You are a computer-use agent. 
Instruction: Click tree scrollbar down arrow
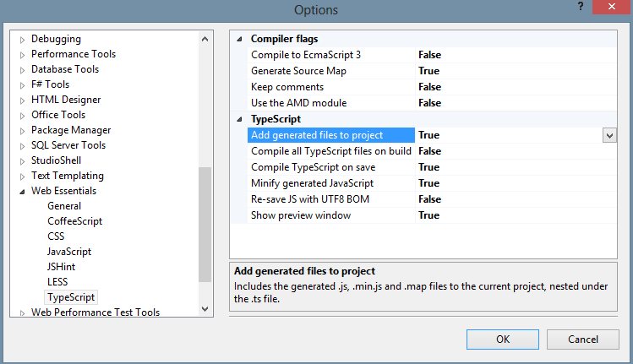[x=205, y=309]
